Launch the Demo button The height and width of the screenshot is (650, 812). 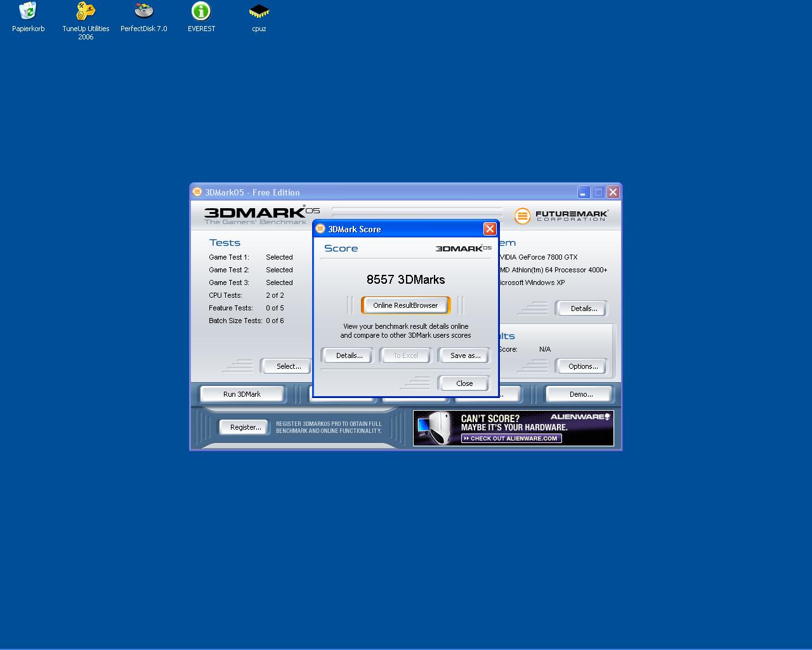(x=580, y=394)
